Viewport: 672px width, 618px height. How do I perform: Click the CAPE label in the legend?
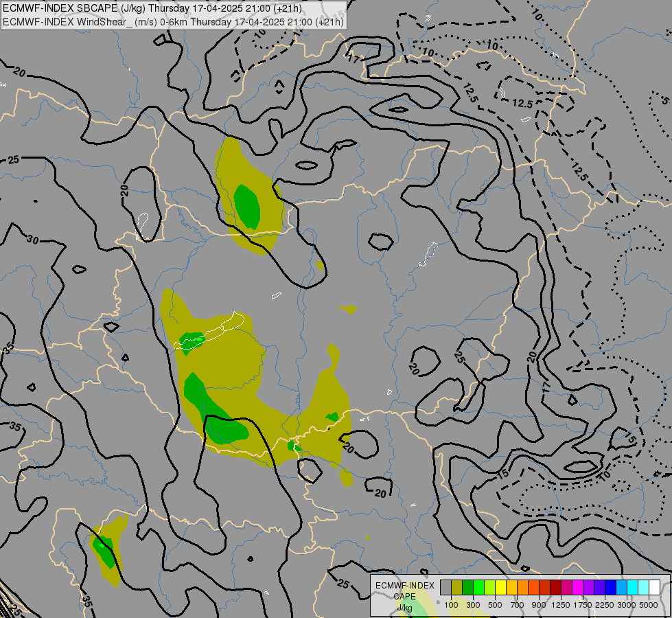click(x=405, y=597)
